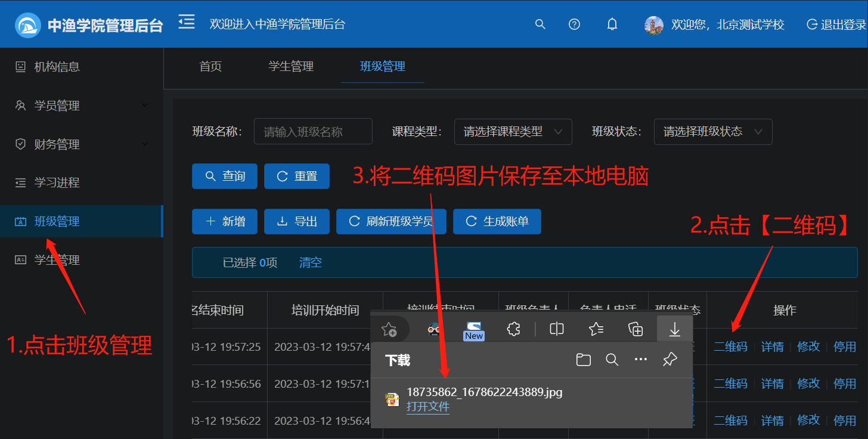Click 二维码 in the 19:56:56 row

pyautogui.click(x=730, y=384)
